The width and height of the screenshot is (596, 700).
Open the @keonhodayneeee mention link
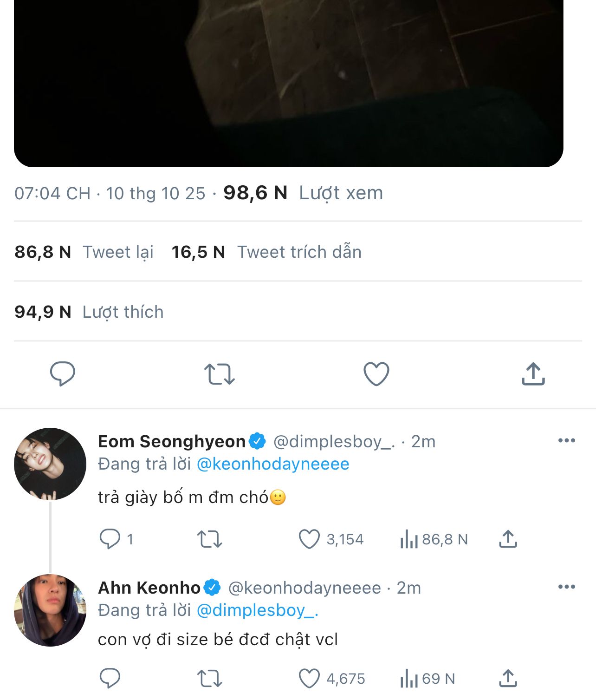click(273, 464)
